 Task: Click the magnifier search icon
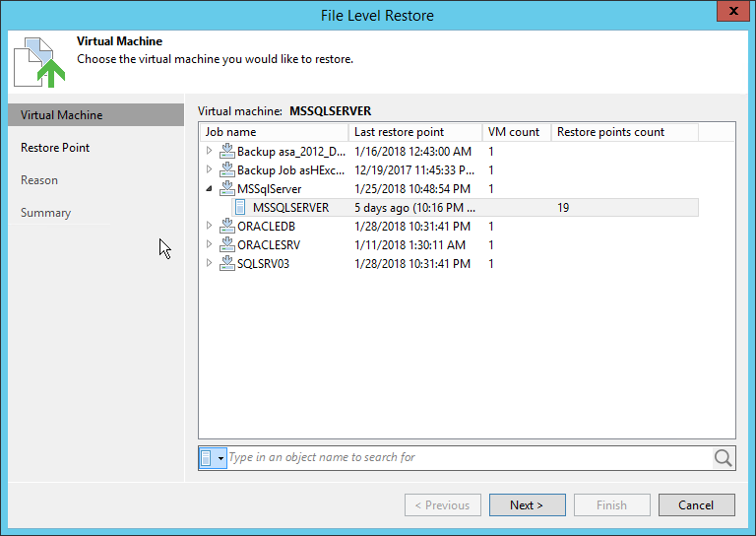click(x=724, y=458)
